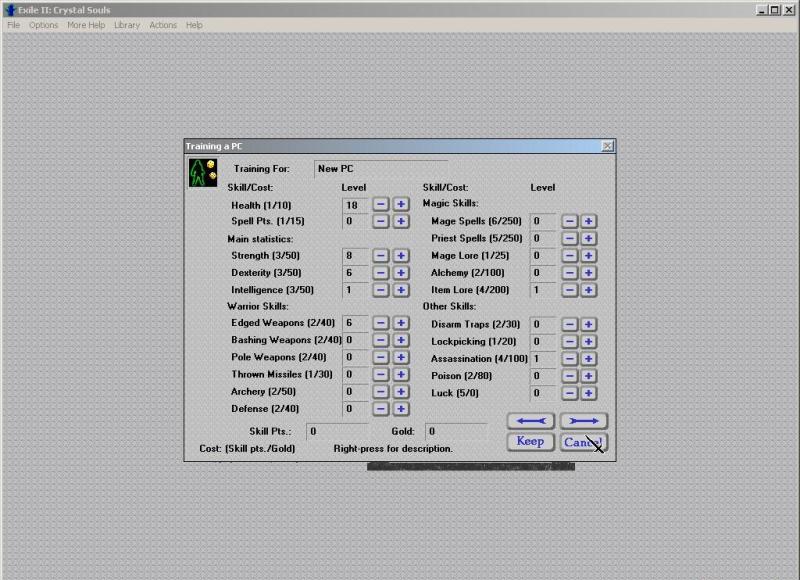
Task: Open the File menu
Action: pyautogui.click(x=14, y=25)
